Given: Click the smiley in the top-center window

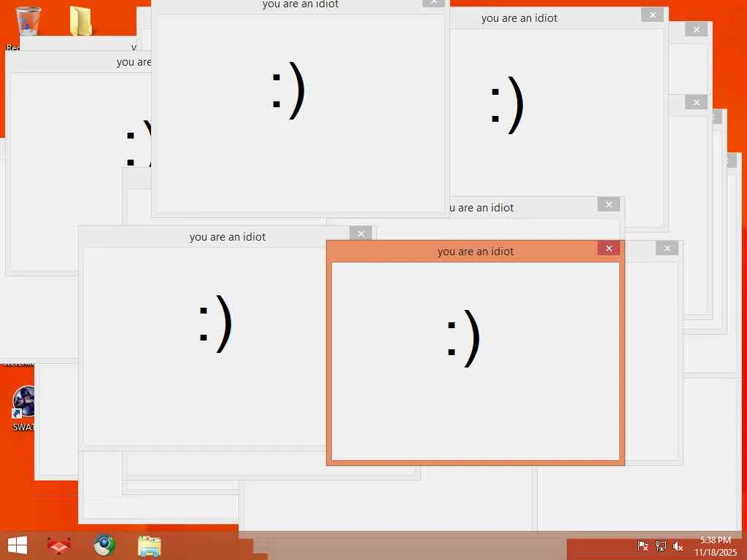Looking at the screenshot, I should pyautogui.click(x=288, y=90).
